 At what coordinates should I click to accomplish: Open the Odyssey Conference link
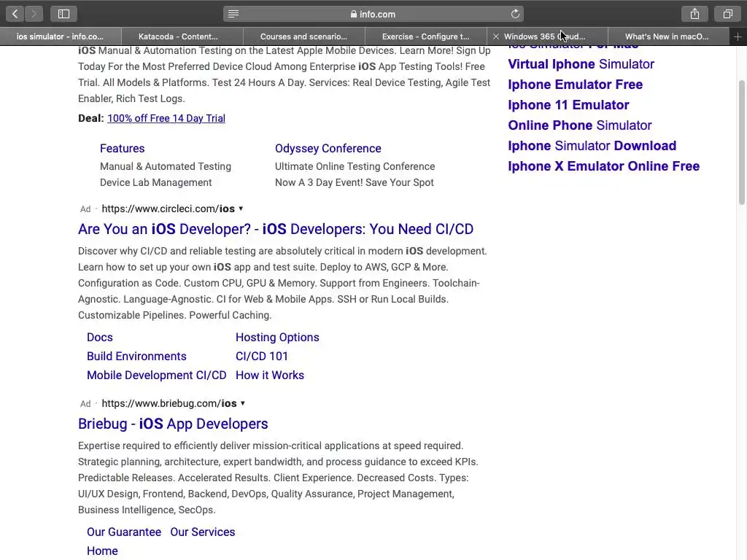(328, 148)
